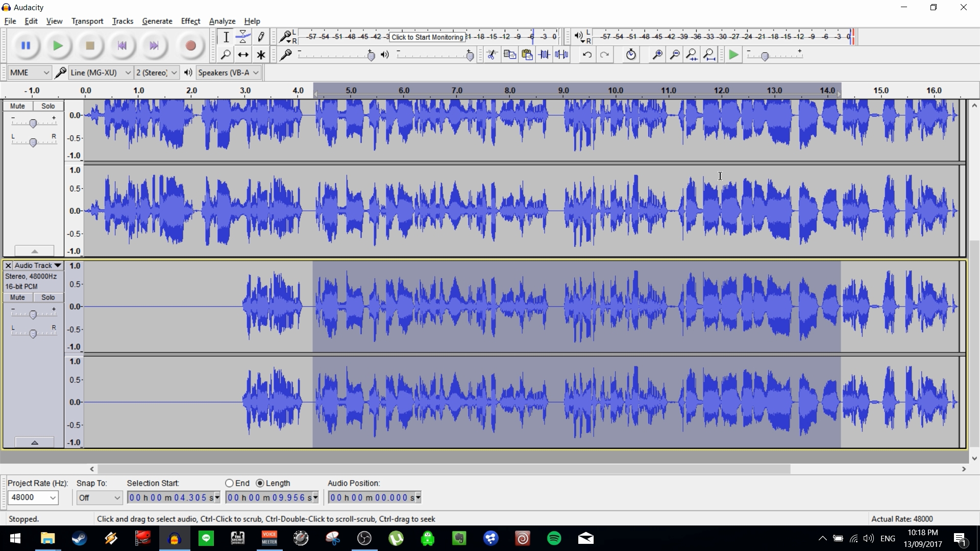
Task: Collapse the lower Audio Track with arrow button
Action: point(34,442)
